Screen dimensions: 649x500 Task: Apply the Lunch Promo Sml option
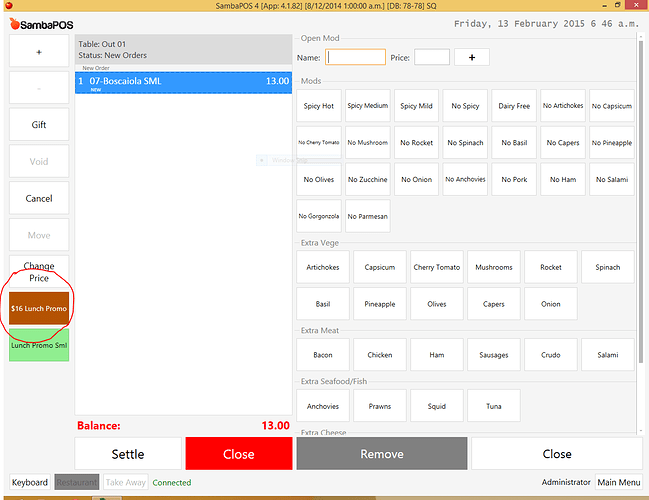pyautogui.click(x=39, y=345)
